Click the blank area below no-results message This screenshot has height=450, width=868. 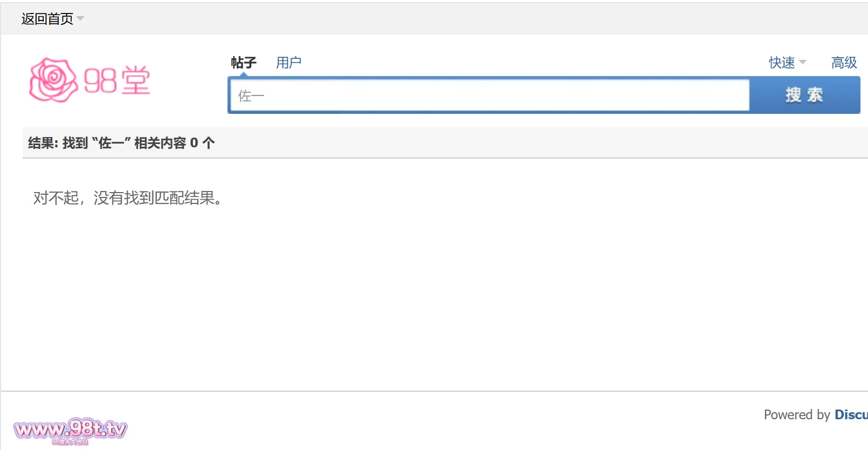(431, 297)
